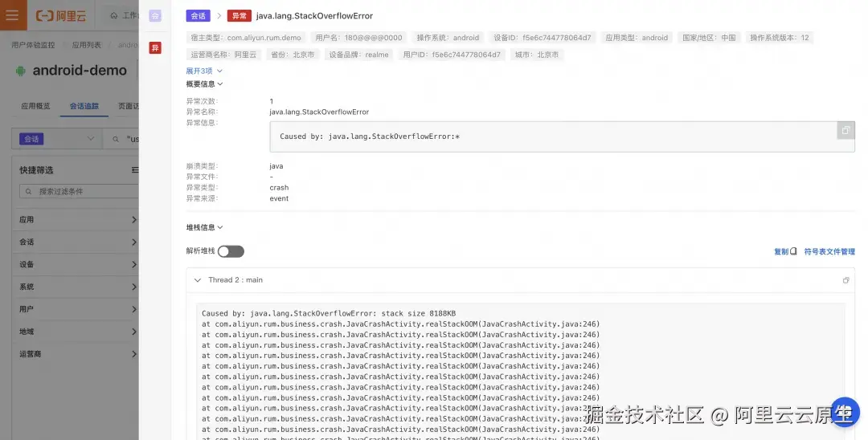Open the hamburger menu in Aliyun header
Viewport: 868px width, 440px height.
click(x=12, y=15)
